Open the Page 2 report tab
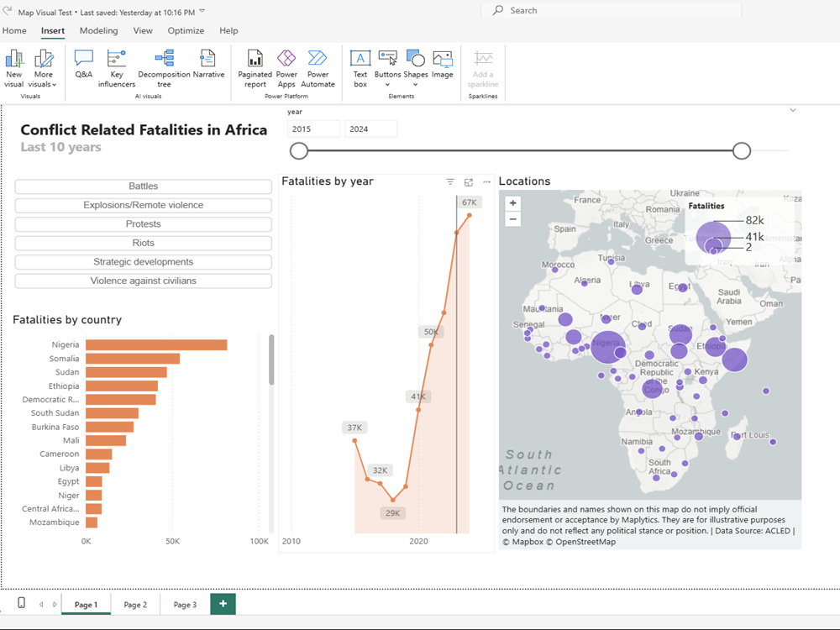The image size is (840, 630). [x=135, y=604]
